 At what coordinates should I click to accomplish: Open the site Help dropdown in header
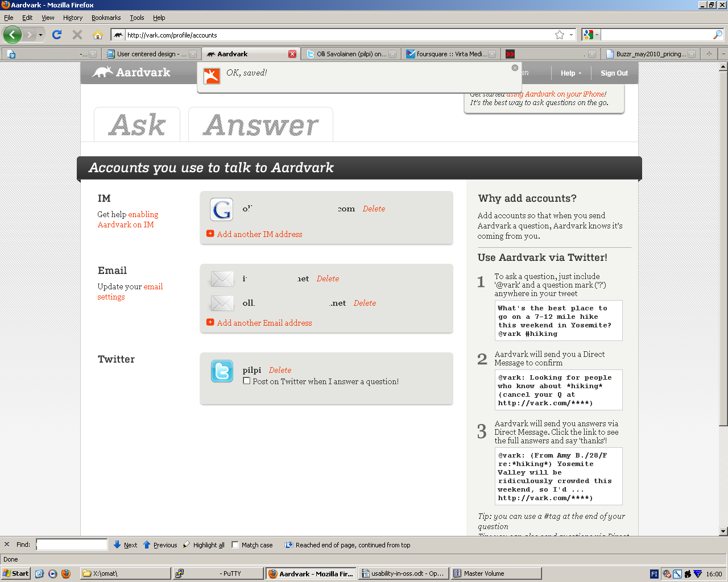coord(571,73)
